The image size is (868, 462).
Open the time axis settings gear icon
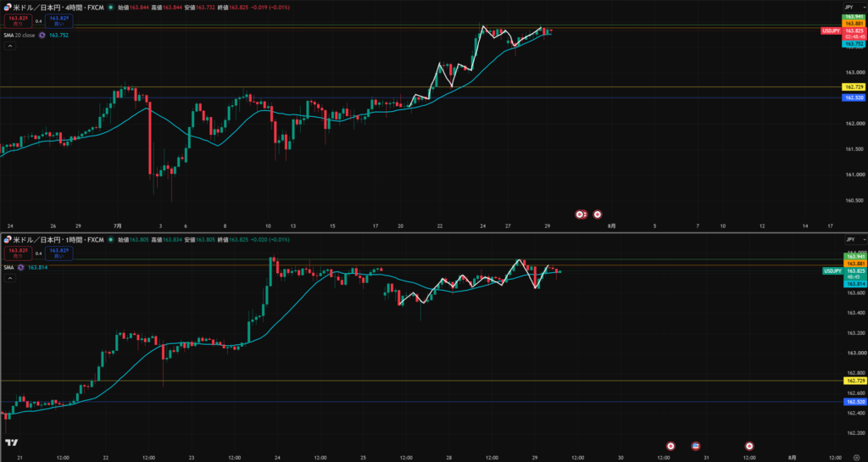point(856,458)
